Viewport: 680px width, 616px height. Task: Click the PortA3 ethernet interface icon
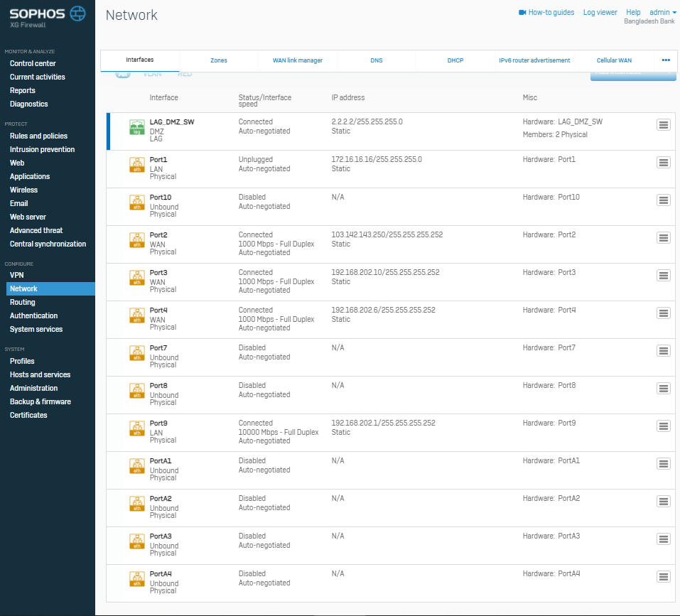[137, 542]
